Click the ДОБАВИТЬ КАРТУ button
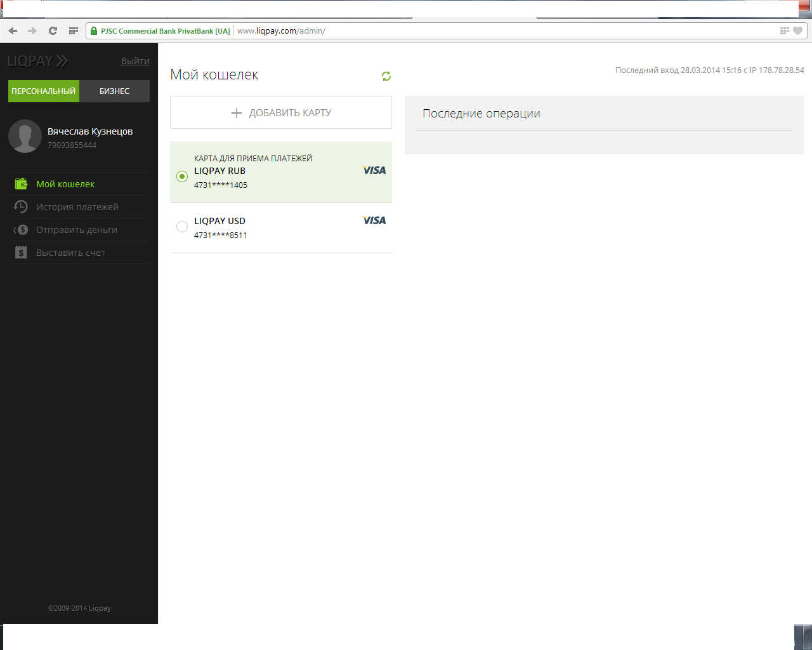Viewport: 812px width, 650px height. 281,112
